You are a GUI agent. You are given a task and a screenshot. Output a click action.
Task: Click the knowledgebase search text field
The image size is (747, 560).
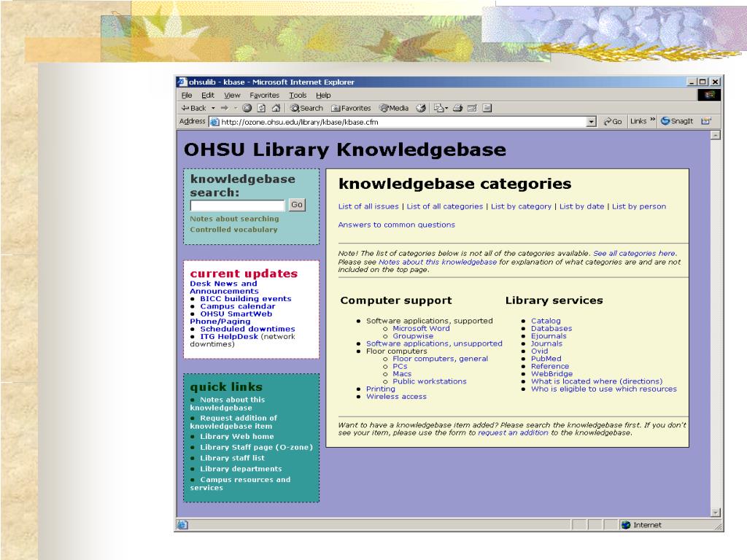pyautogui.click(x=237, y=205)
